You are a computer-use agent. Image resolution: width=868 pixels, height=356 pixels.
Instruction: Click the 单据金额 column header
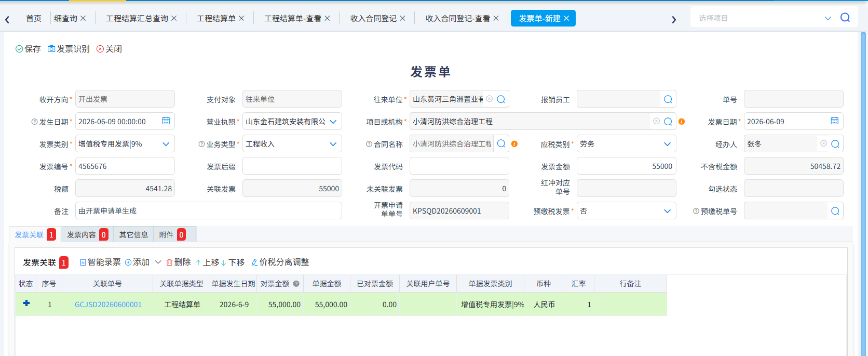click(327, 284)
